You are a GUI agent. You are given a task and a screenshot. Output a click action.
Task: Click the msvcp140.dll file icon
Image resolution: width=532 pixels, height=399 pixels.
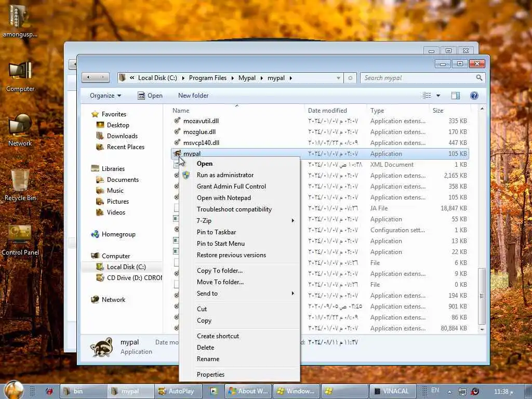(177, 142)
